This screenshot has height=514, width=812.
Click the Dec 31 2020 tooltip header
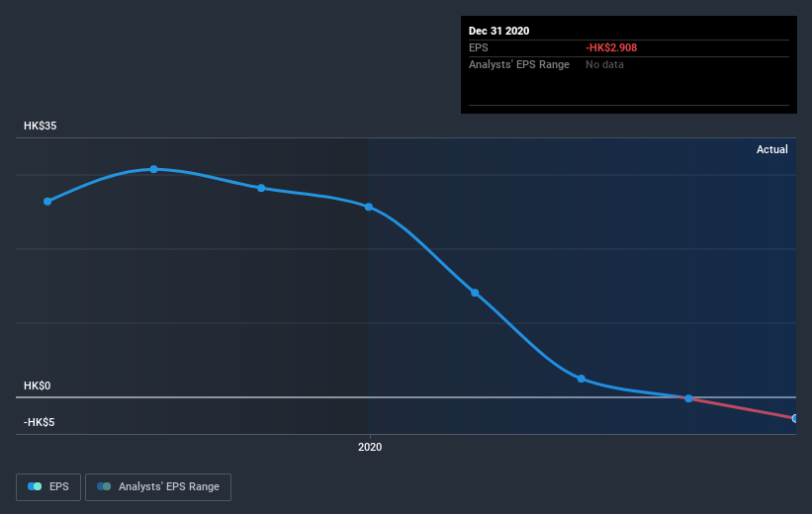pyautogui.click(x=498, y=31)
